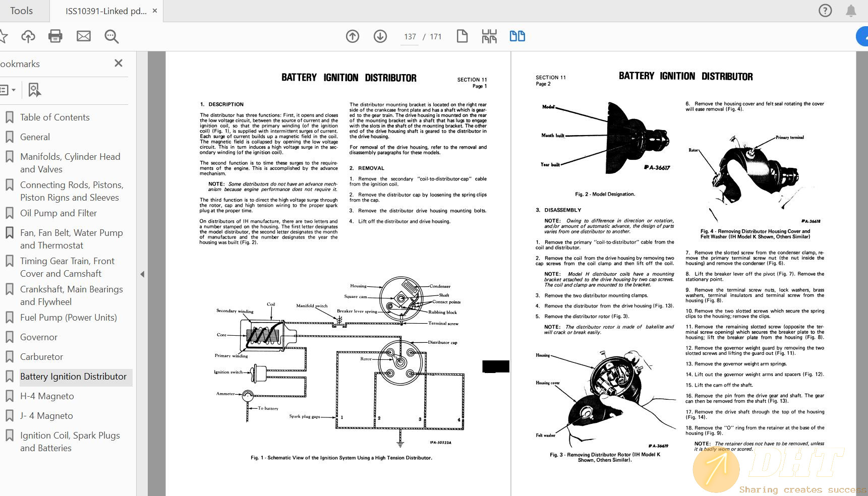Viewport: 868px width, 496px height.
Task: Click the find current bookmark icon
Action: [x=34, y=90]
